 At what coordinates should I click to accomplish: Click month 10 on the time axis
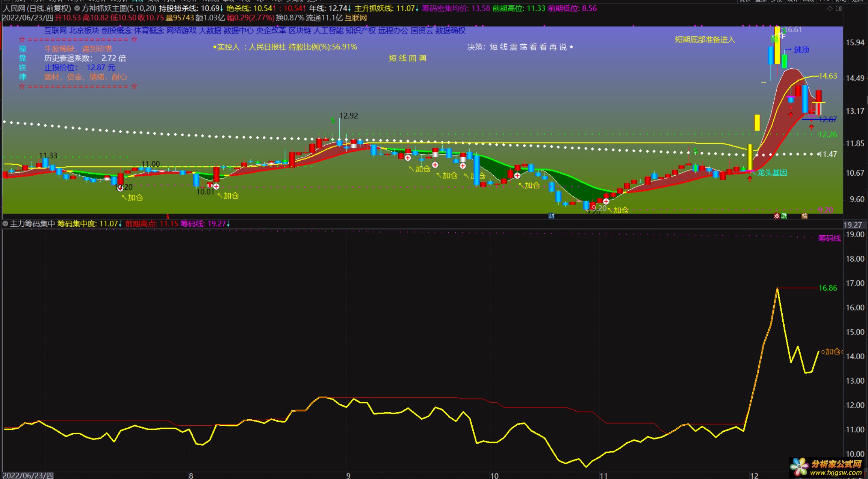[494, 476]
